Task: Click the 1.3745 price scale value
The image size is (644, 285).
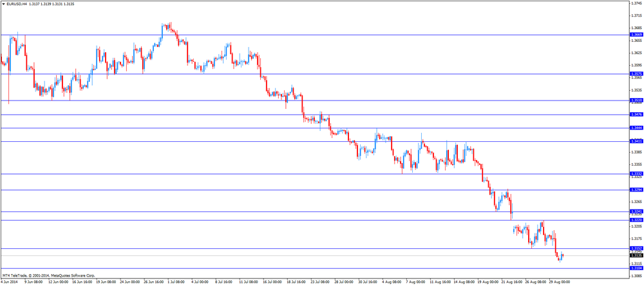Action: coord(637,4)
